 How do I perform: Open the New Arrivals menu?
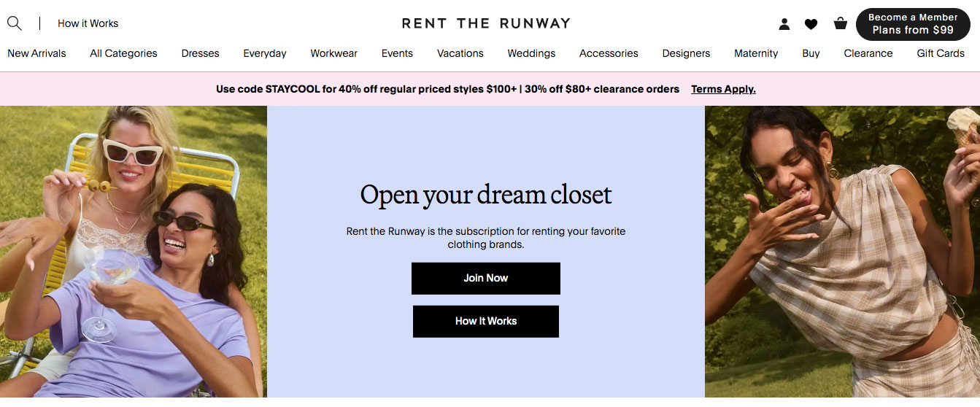pos(36,53)
